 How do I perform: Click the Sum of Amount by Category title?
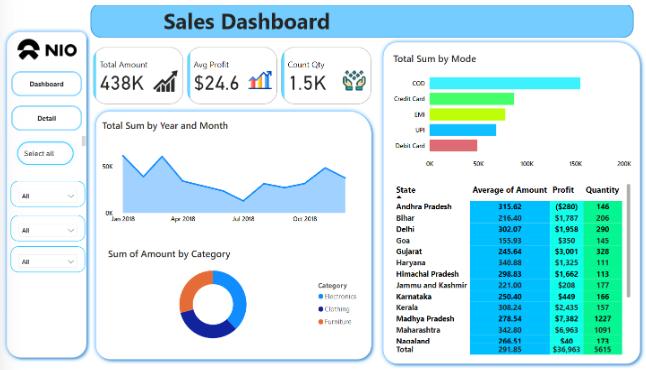[x=169, y=254]
